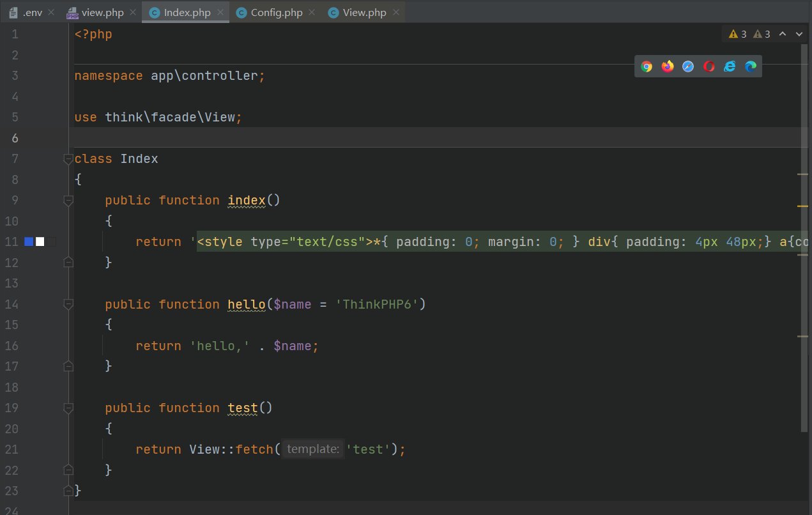
Task: Open preview in Internet Explorer
Action: [x=730, y=66]
